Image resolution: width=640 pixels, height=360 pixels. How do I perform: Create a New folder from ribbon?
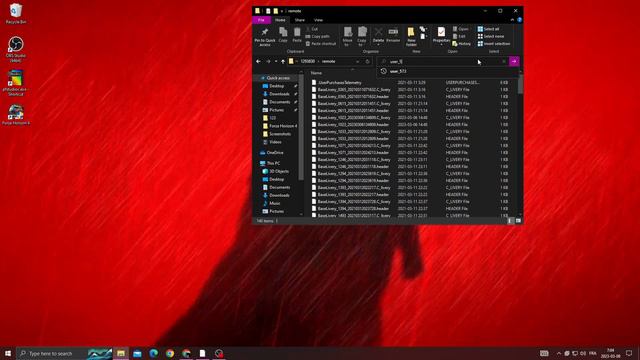tap(411, 37)
